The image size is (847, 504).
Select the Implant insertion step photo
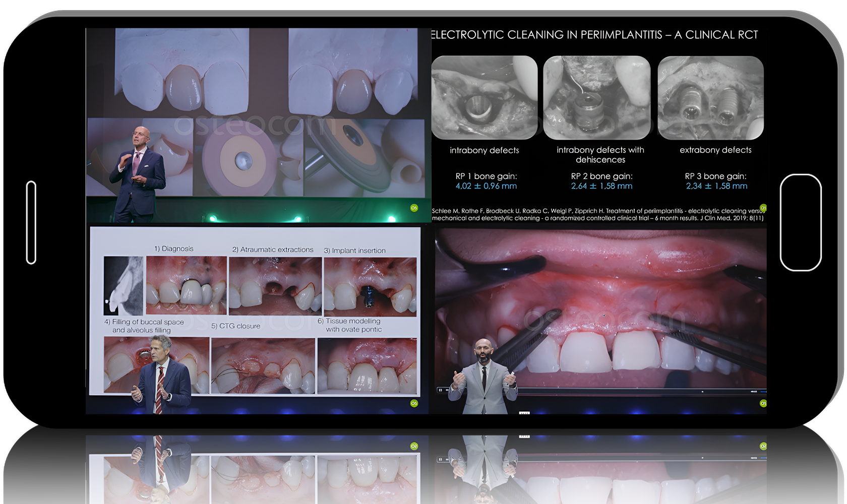click(x=370, y=286)
